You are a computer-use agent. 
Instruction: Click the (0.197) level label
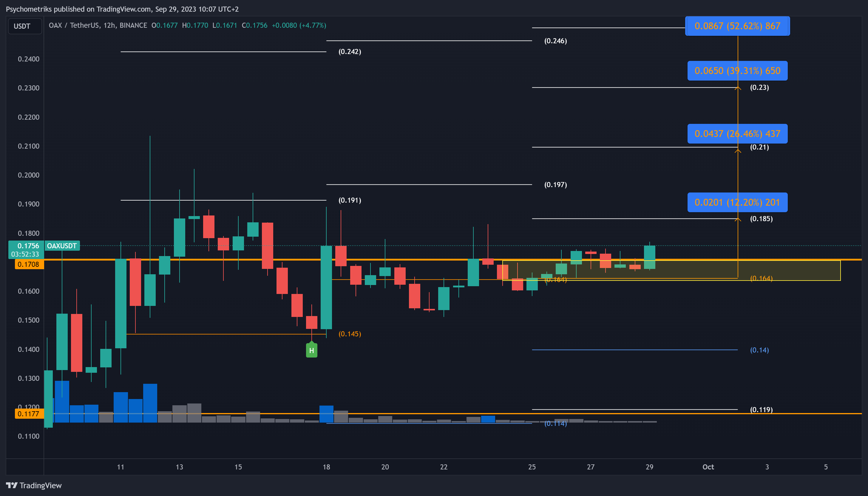tap(555, 185)
